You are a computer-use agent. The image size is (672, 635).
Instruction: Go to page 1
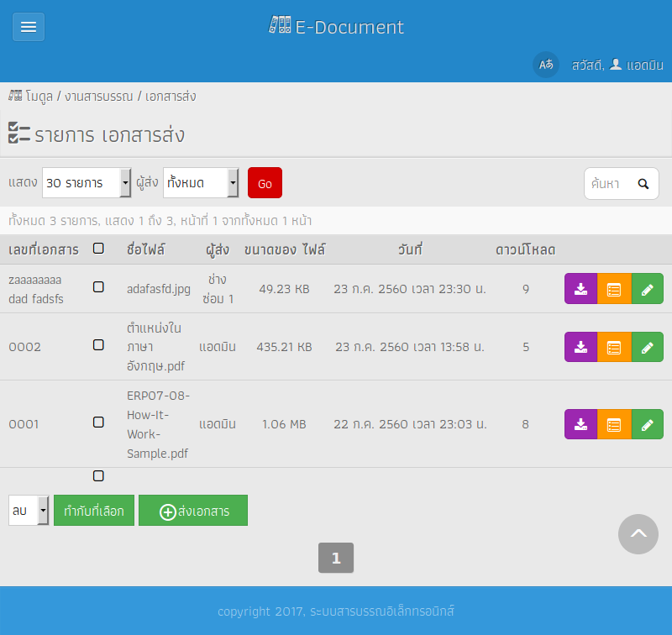tap(336, 558)
